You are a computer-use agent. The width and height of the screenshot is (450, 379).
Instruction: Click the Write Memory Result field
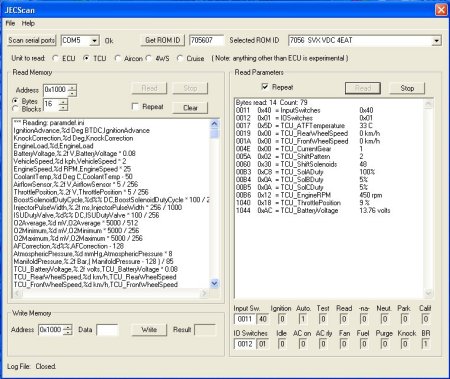(205, 330)
